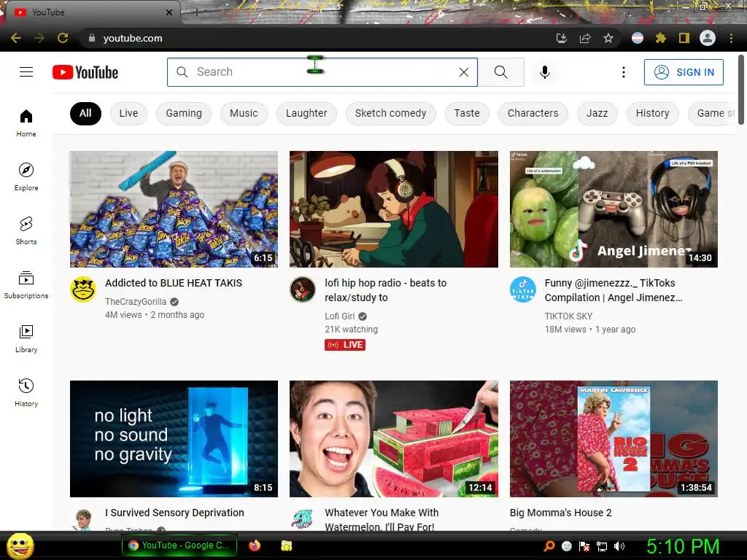Click the page vertical scrollbar
Viewport: 747px width, 560px height.
click(x=741, y=90)
